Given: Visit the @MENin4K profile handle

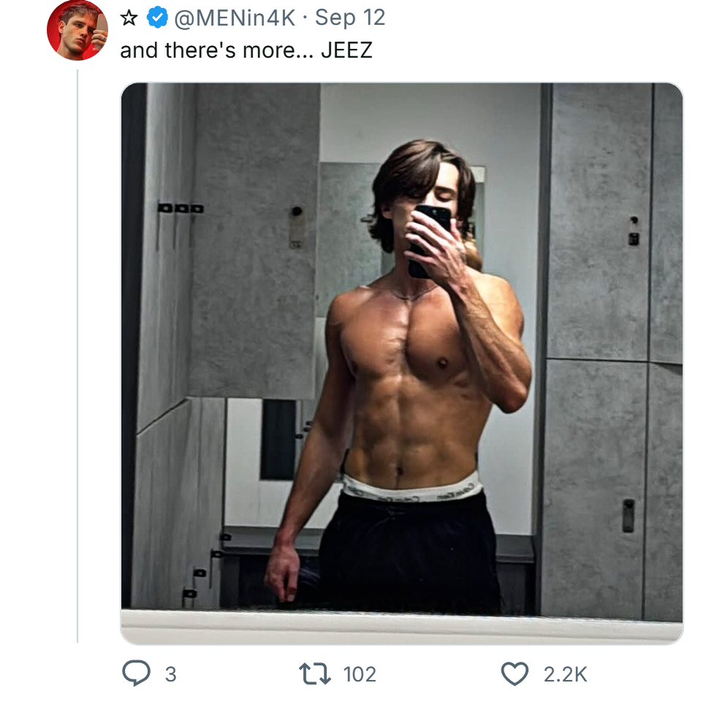Looking at the screenshot, I should click(x=234, y=18).
